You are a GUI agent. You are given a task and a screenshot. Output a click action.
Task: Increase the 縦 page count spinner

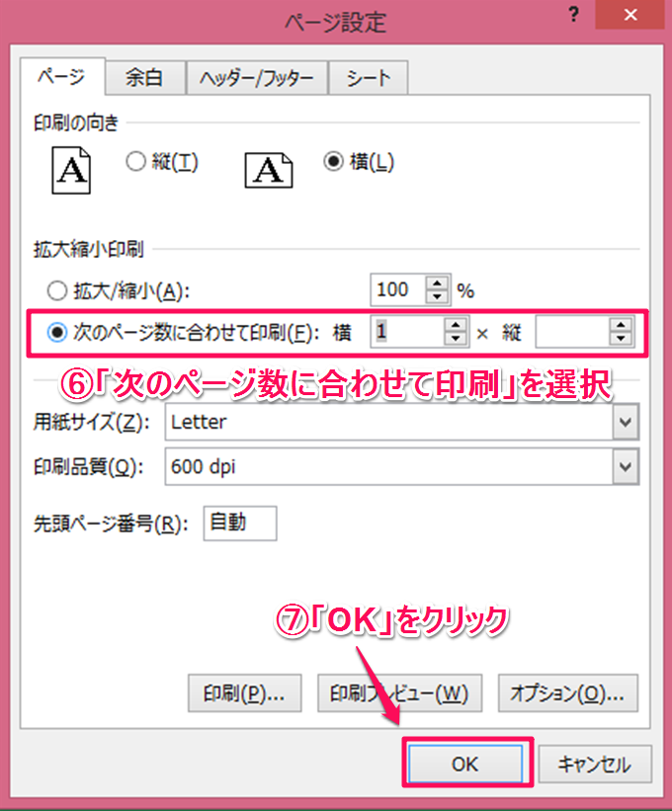point(621,325)
